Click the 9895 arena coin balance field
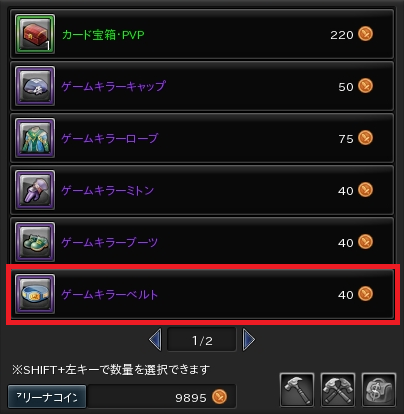The image size is (404, 414). click(x=162, y=397)
